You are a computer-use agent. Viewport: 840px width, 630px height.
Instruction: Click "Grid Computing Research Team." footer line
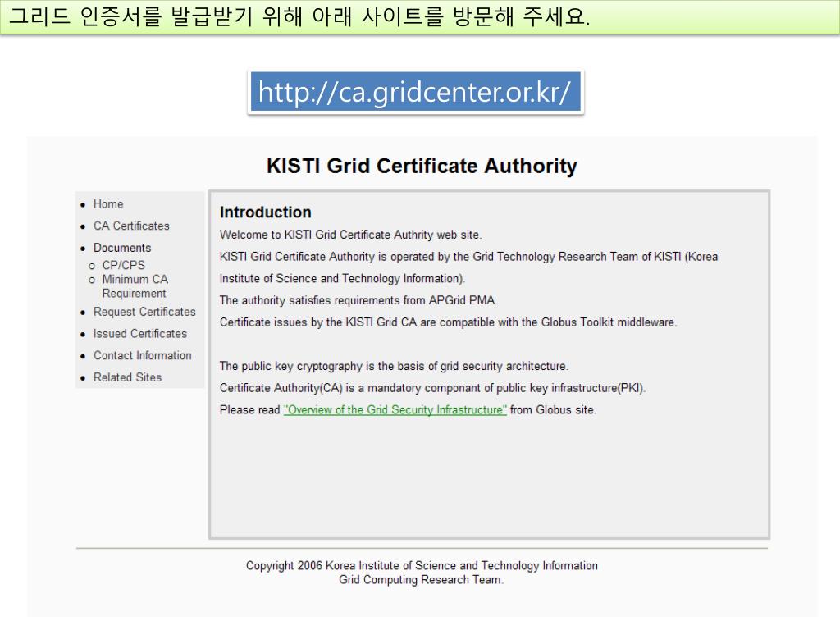point(421,580)
